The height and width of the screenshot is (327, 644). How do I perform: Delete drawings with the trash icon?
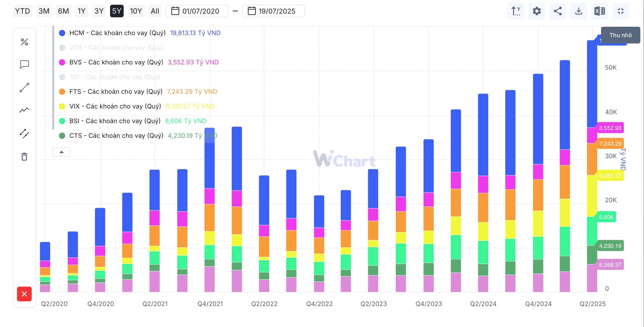[x=24, y=157]
